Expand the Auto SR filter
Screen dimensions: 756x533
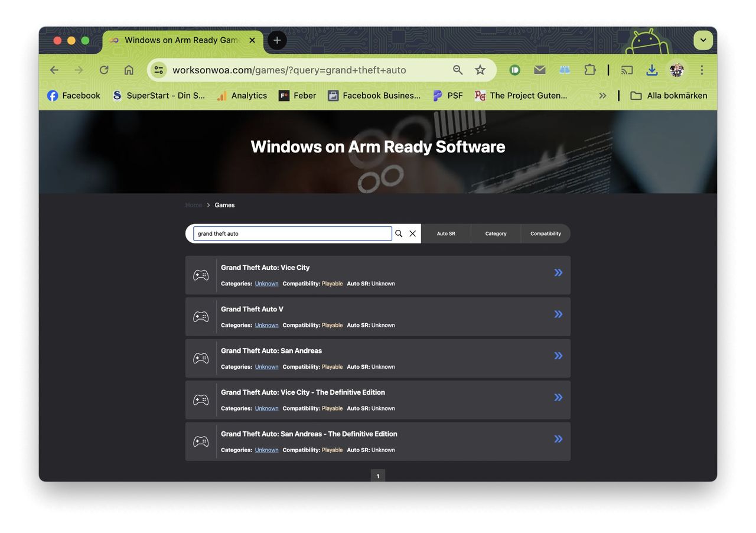point(446,233)
